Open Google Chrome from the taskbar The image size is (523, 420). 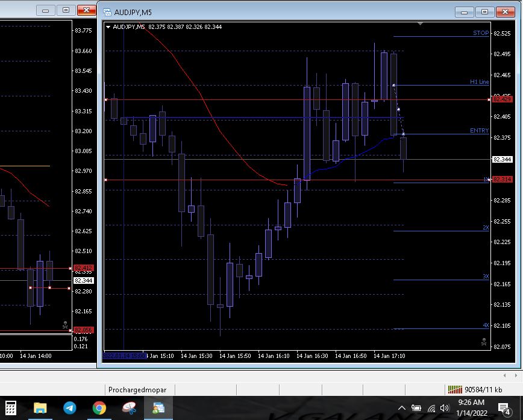pyautogui.click(x=99, y=408)
